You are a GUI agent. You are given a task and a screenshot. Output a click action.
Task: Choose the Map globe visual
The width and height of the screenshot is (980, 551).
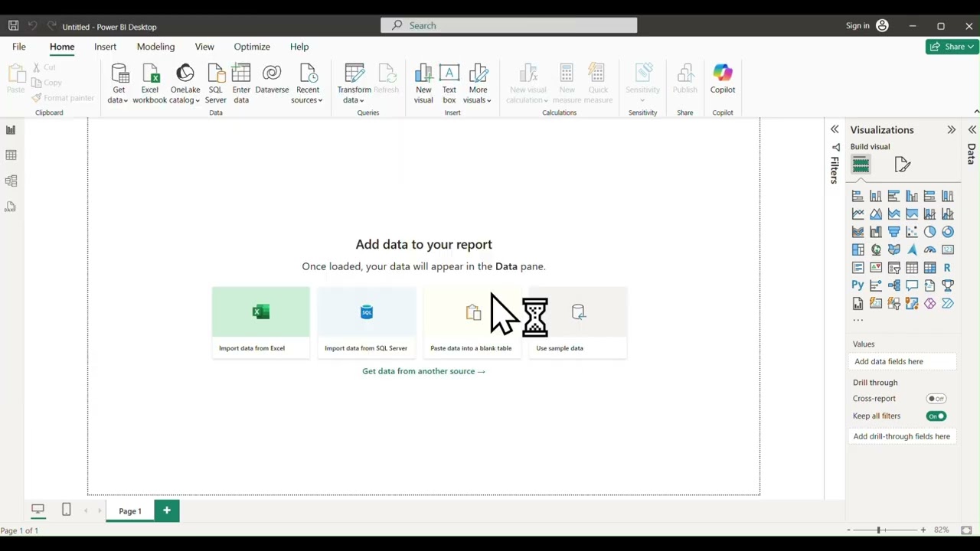click(876, 249)
